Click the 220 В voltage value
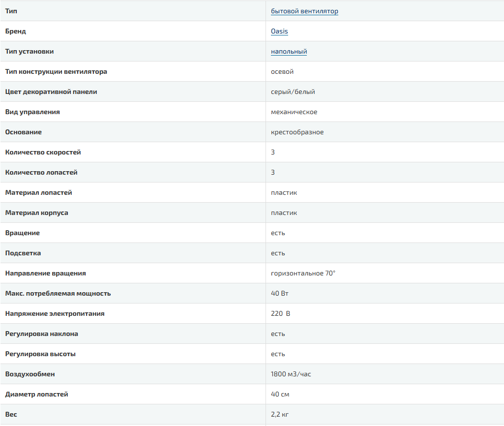Screen dimensions: 504x426 tap(280, 313)
